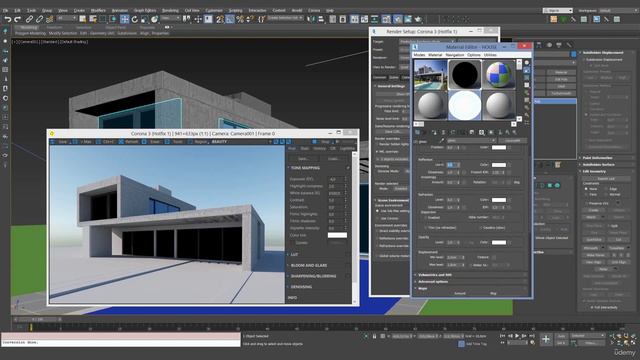Toggle Background icon beside material slots
The height and width of the screenshot is (360, 640).
527,78
